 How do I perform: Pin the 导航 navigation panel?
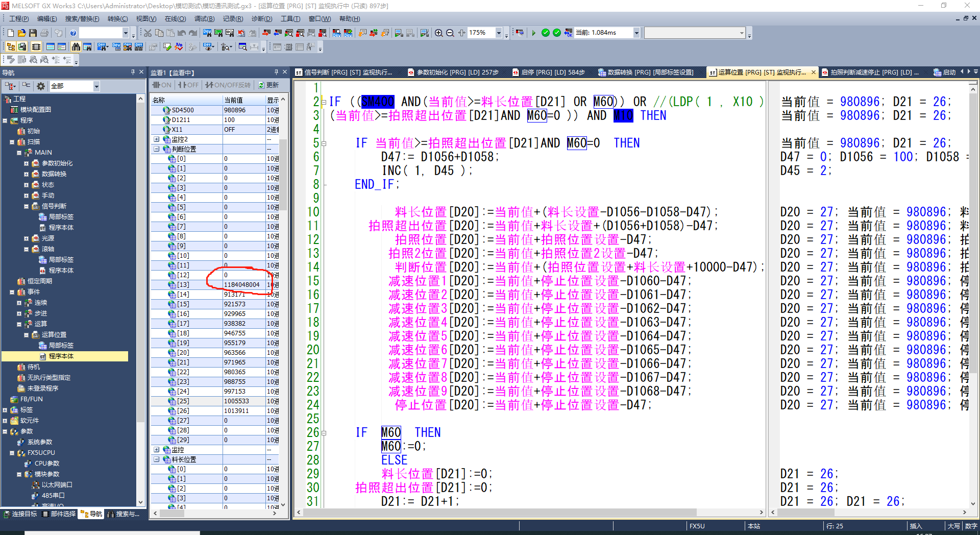click(133, 72)
